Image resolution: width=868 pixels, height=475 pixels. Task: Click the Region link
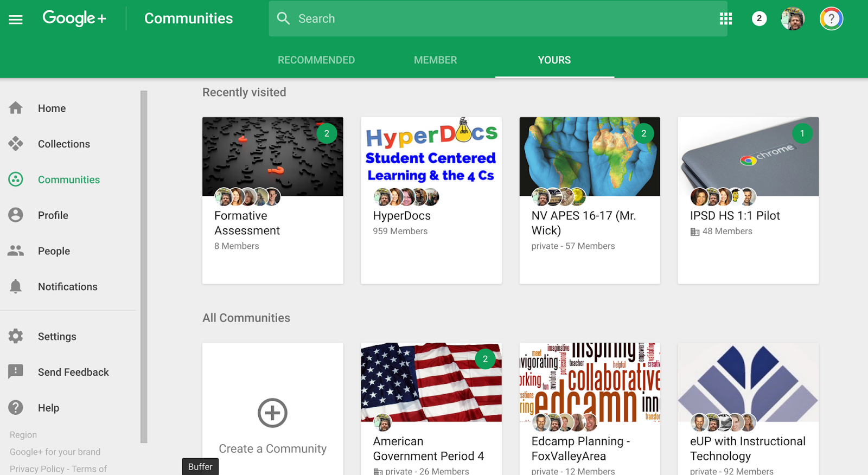pyautogui.click(x=23, y=435)
